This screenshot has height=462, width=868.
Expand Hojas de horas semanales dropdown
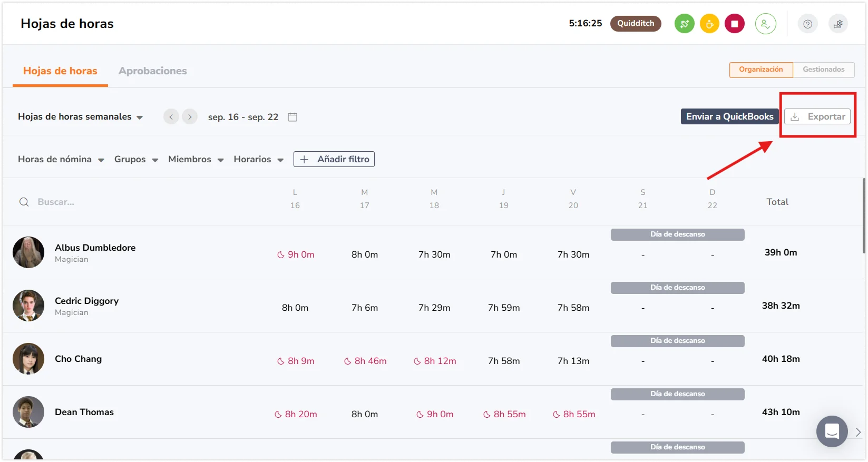coord(80,116)
